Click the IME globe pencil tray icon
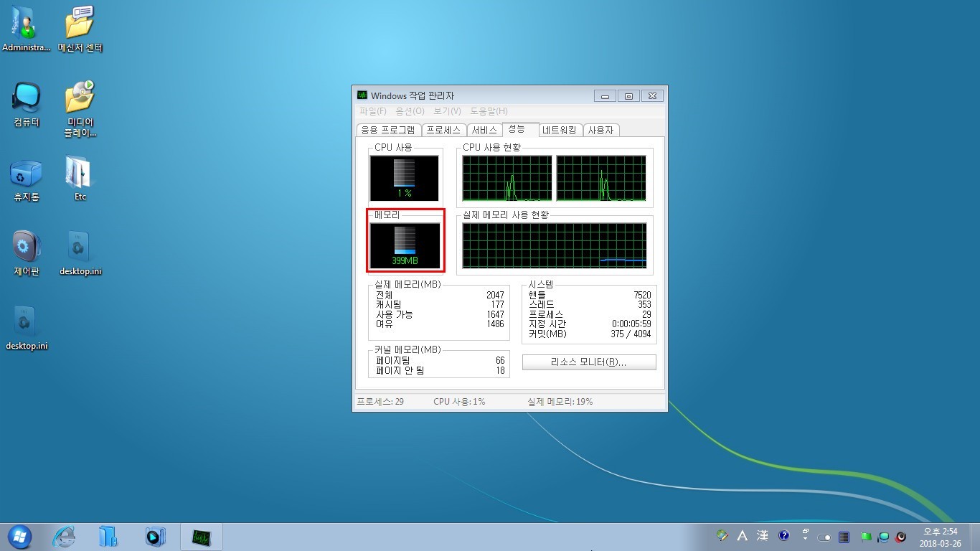Screen dimensions: 980x551 (x=722, y=535)
